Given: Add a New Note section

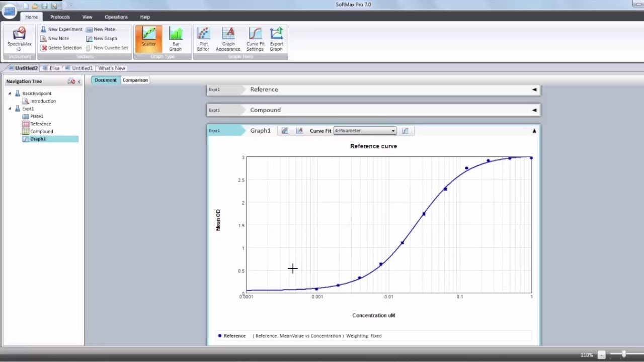Looking at the screenshot, I should click(55, 38).
